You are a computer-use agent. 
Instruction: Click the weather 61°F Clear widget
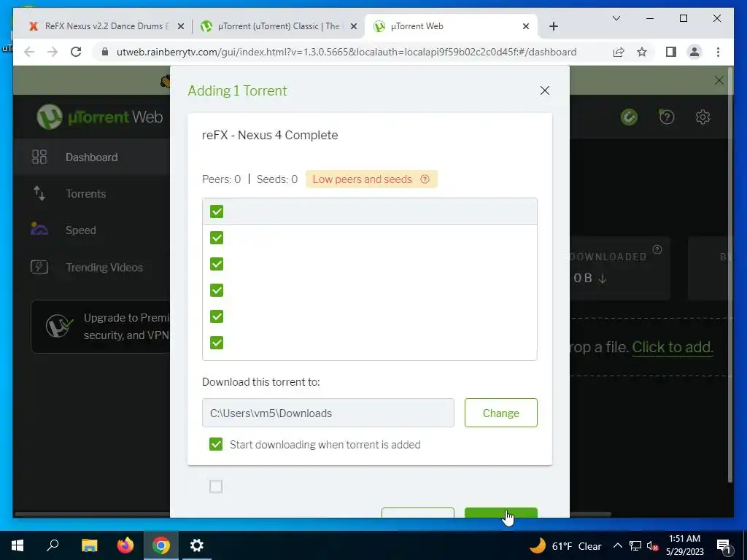(x=565, y=545)
